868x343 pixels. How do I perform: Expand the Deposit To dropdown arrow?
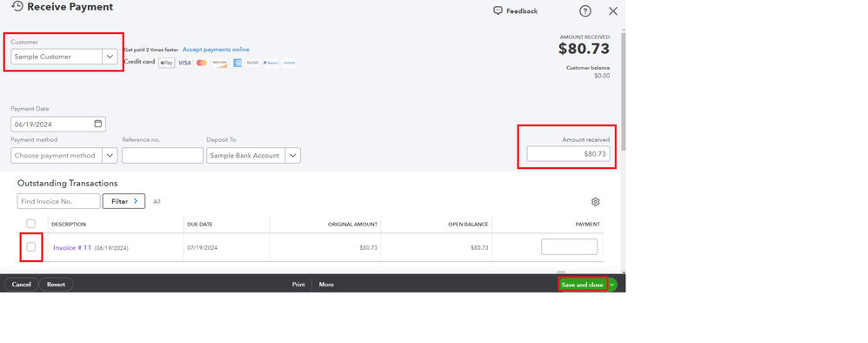pos(293,155)
